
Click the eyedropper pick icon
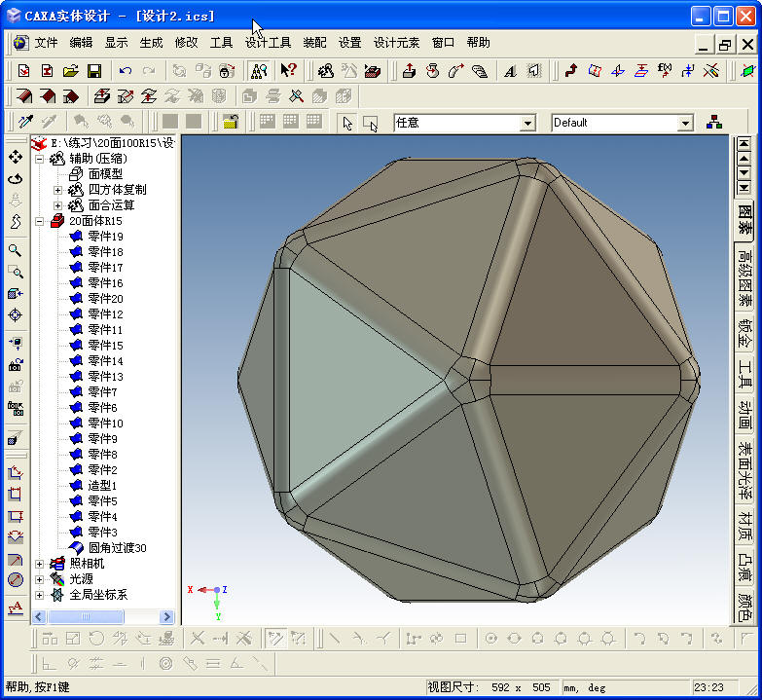click(x=25, y=121)
